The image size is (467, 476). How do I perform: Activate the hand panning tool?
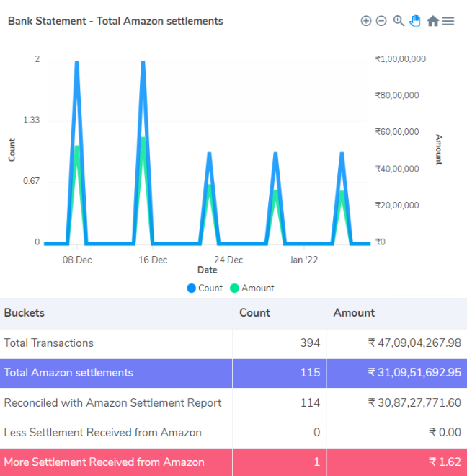415,21
